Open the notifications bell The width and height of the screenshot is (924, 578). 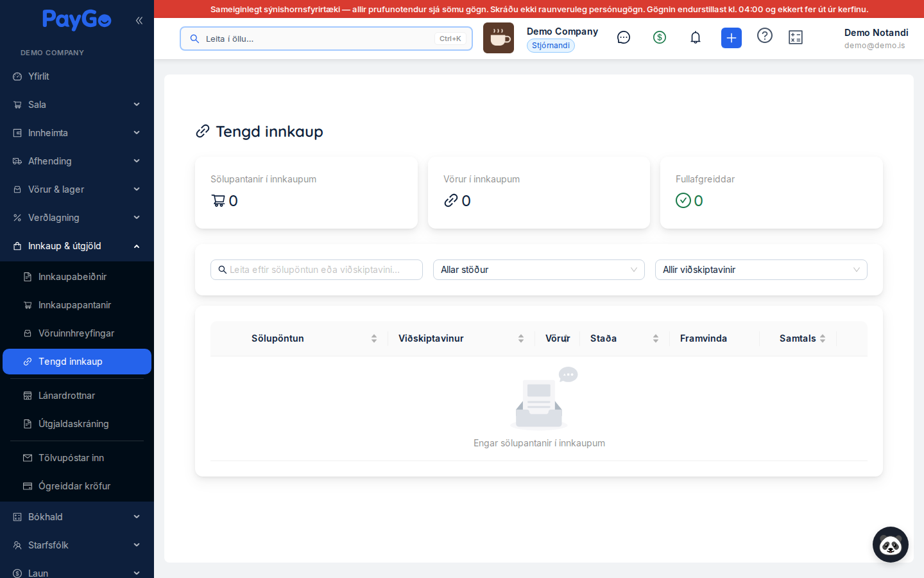[x=696, y=38]
